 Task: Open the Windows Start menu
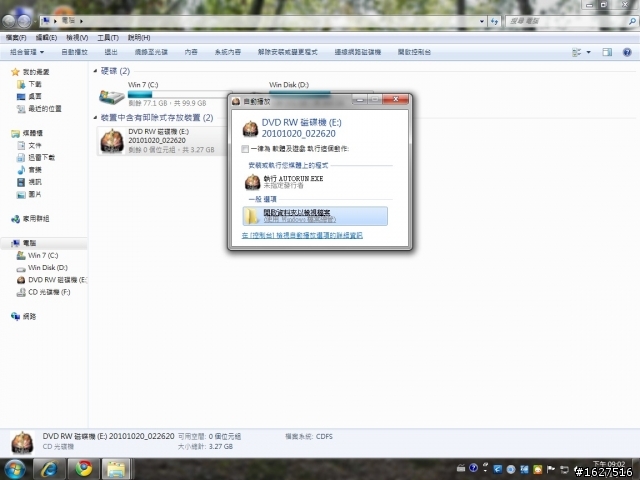[15, 469]
